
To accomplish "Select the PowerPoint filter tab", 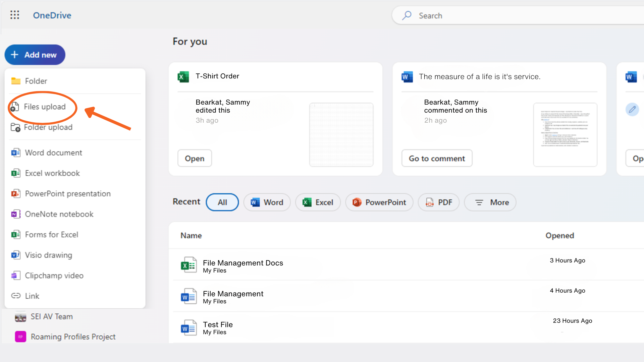I will [379, 202].
